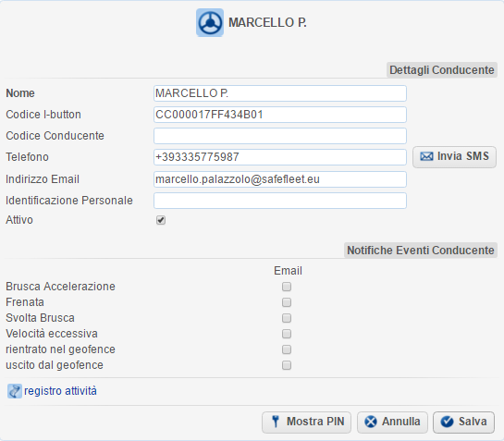The height and width of the screenshot is (441, 504).
Task: Uncheck the Attivo checkbox
Action: coord(161,220)
